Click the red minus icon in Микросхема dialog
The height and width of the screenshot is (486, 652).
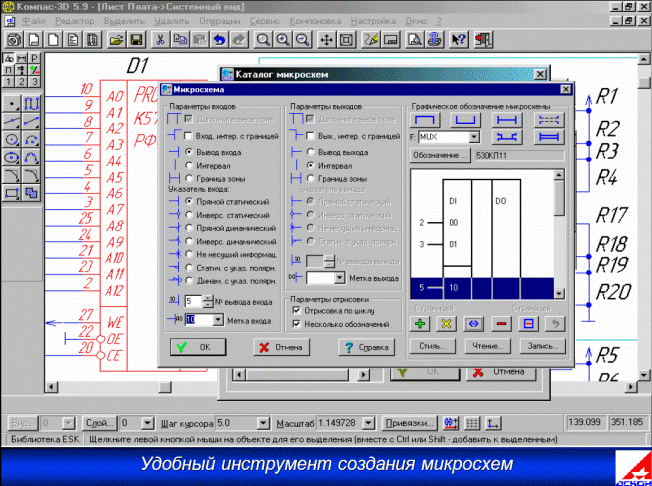click(501, 324)
